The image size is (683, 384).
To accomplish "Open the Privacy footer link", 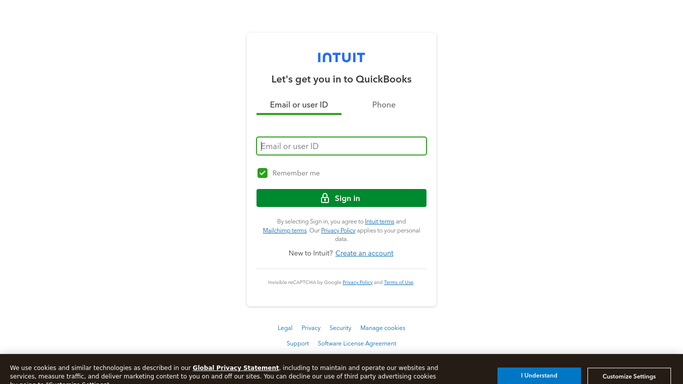I will tap(311, 328).
